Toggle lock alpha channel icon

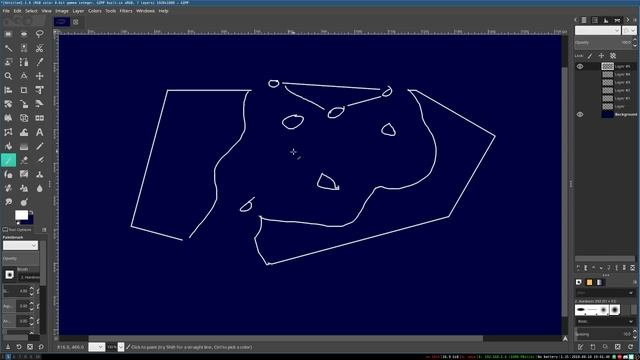coord(613,56)
